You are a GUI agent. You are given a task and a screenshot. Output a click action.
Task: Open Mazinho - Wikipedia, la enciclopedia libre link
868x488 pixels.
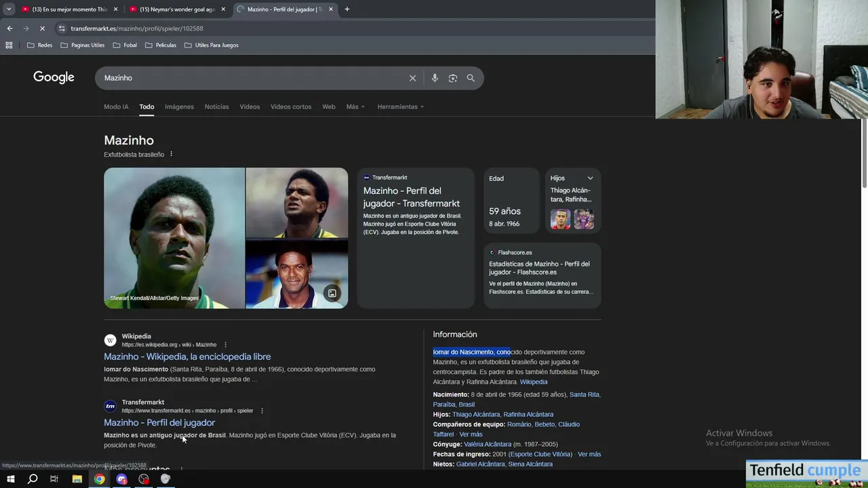tap(187, 357)
